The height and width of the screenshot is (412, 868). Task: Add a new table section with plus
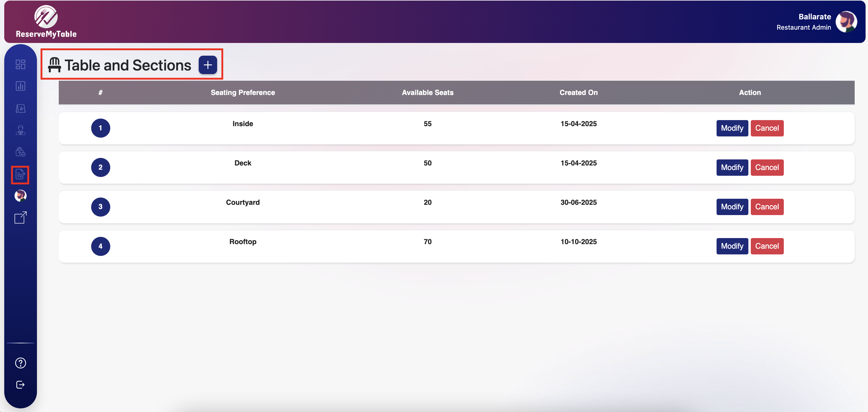(x=207, y=65)
